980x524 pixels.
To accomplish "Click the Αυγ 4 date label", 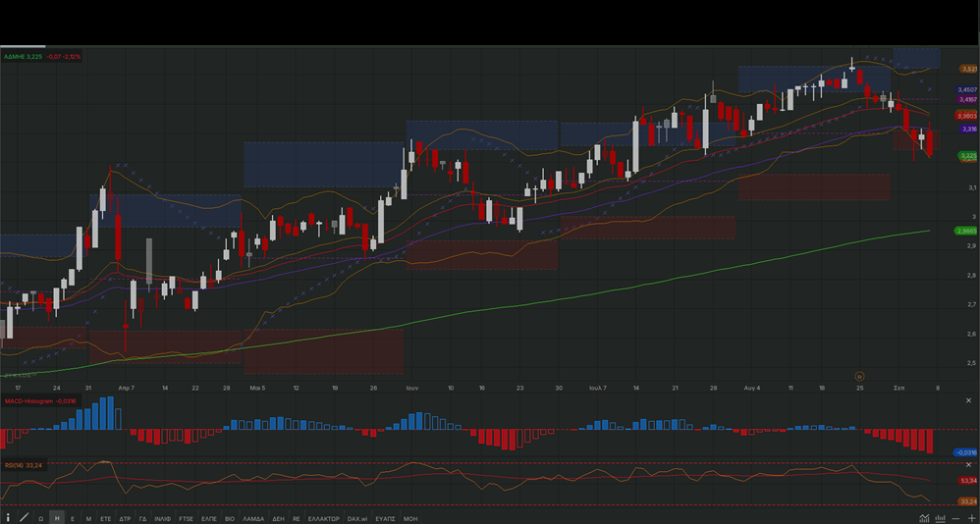I will pyautogui.click(x=752, y=388).
